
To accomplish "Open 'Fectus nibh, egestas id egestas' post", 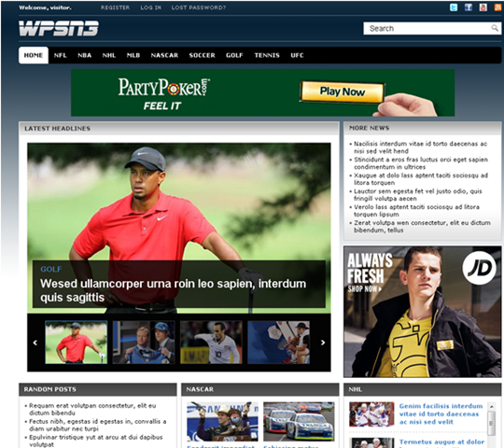I will click(x=97, y=425).
